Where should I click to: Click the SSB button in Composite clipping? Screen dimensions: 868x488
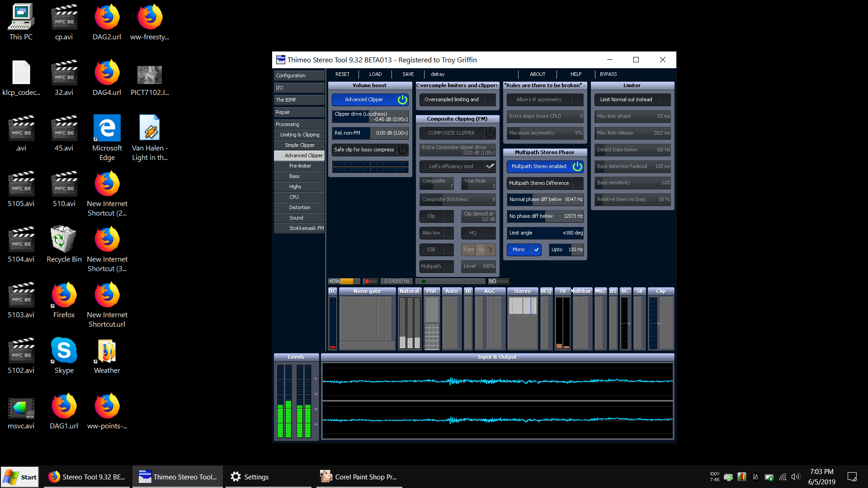pyautogui.click(x=436, y=249)
